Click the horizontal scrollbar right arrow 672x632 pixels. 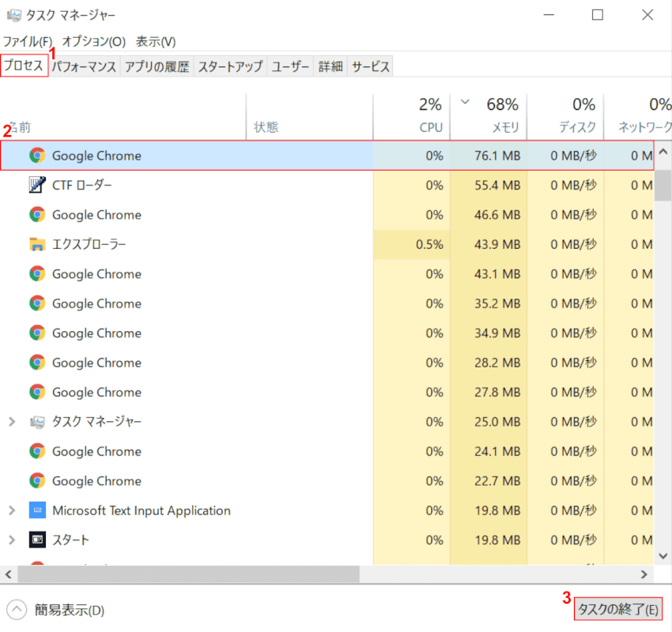coord(644,574)
